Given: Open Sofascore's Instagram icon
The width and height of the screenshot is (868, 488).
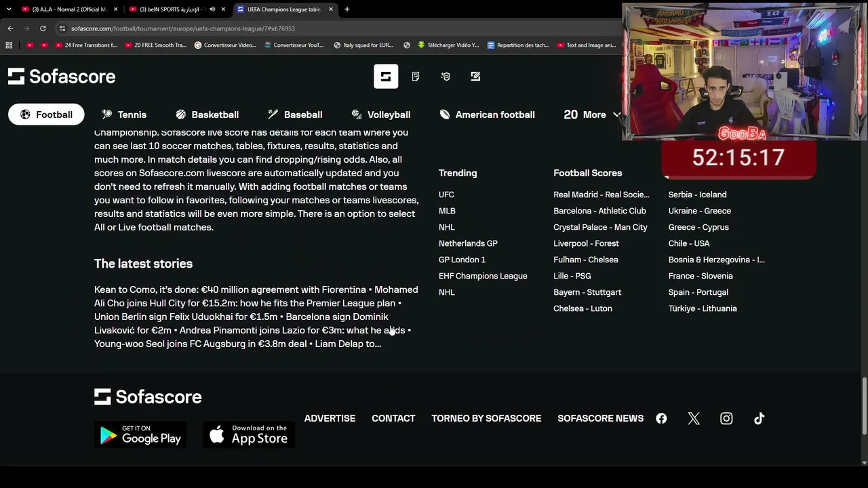Looking at the screenshot, I should click(726, 418).
